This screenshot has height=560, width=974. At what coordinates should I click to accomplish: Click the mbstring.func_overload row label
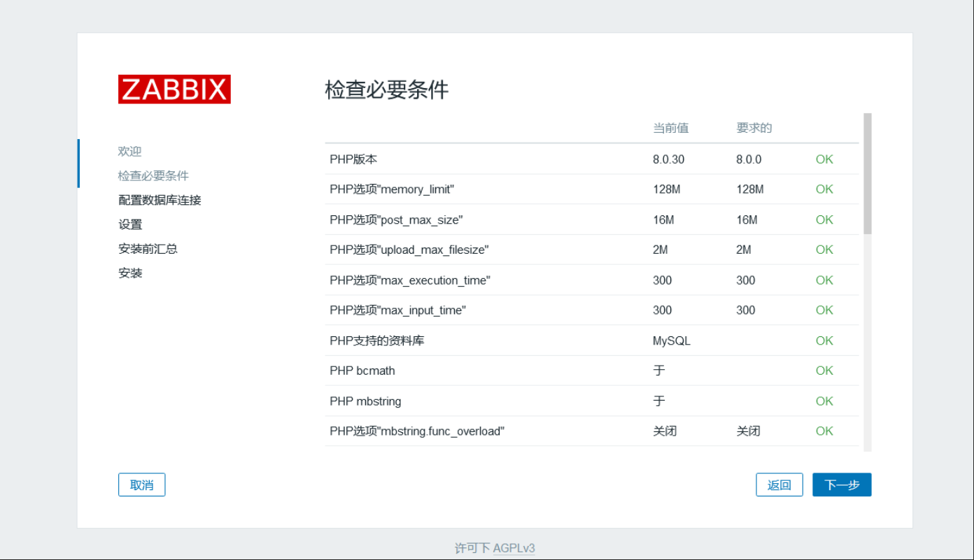point(417,431)
